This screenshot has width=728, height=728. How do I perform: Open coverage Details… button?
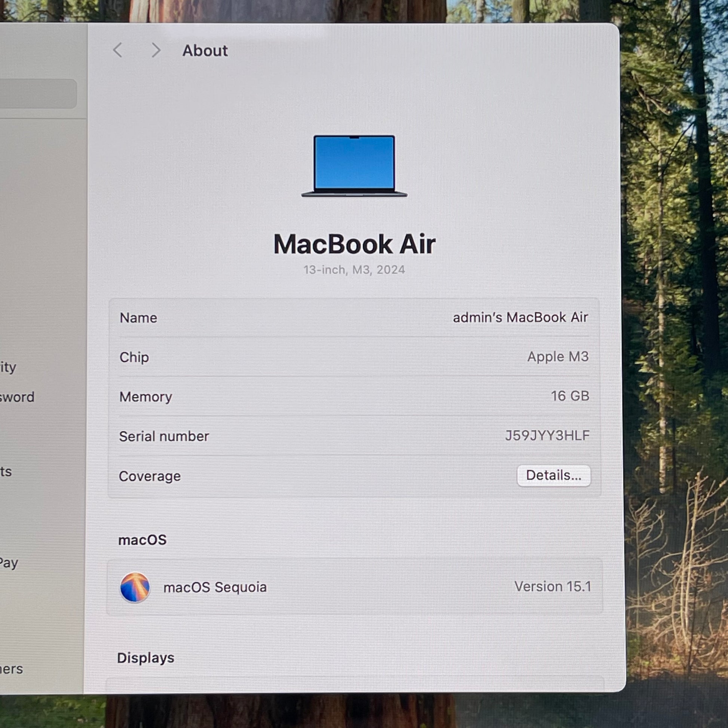[554, 475]
